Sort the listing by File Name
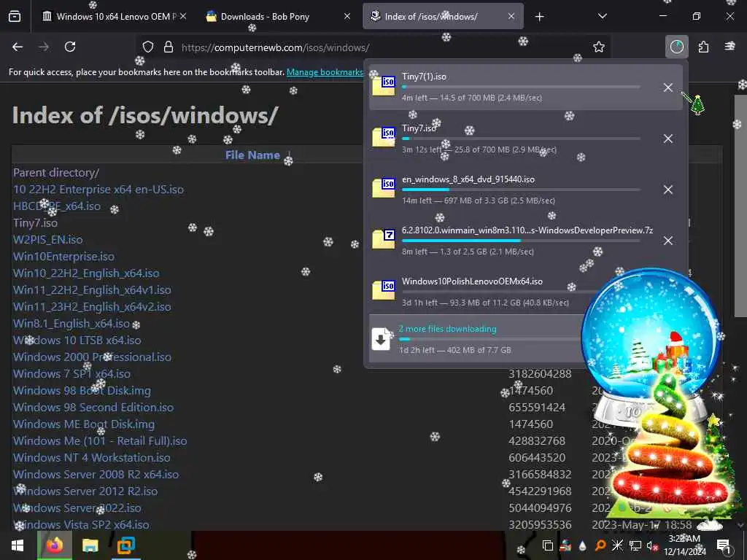 [x=252, y=155]
